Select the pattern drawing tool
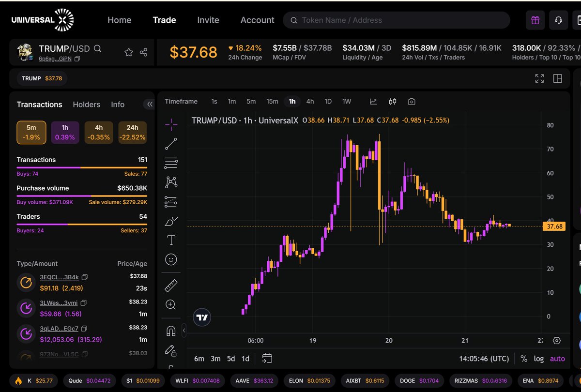581x392 pixels. click(x=171, y=182)
